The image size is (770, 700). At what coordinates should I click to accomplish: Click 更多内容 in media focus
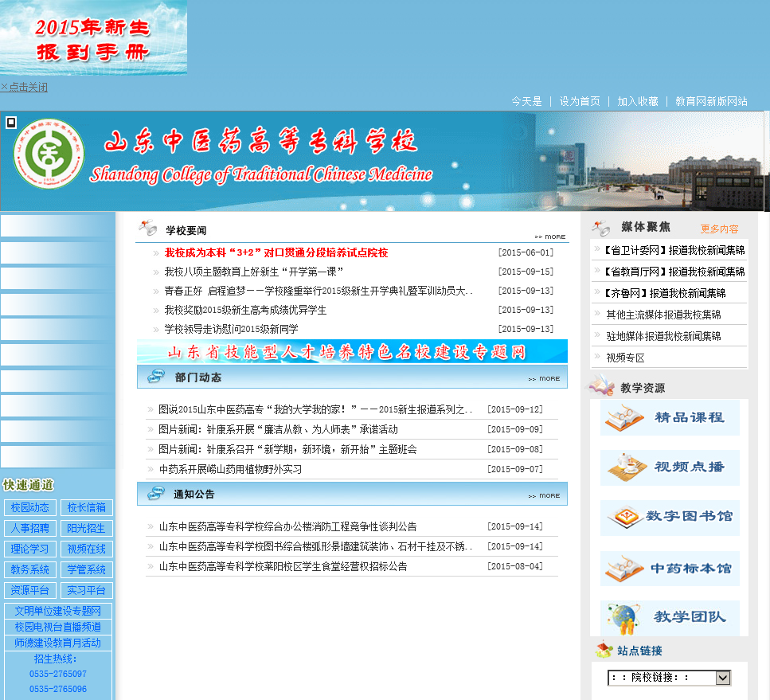click(719, 229)
